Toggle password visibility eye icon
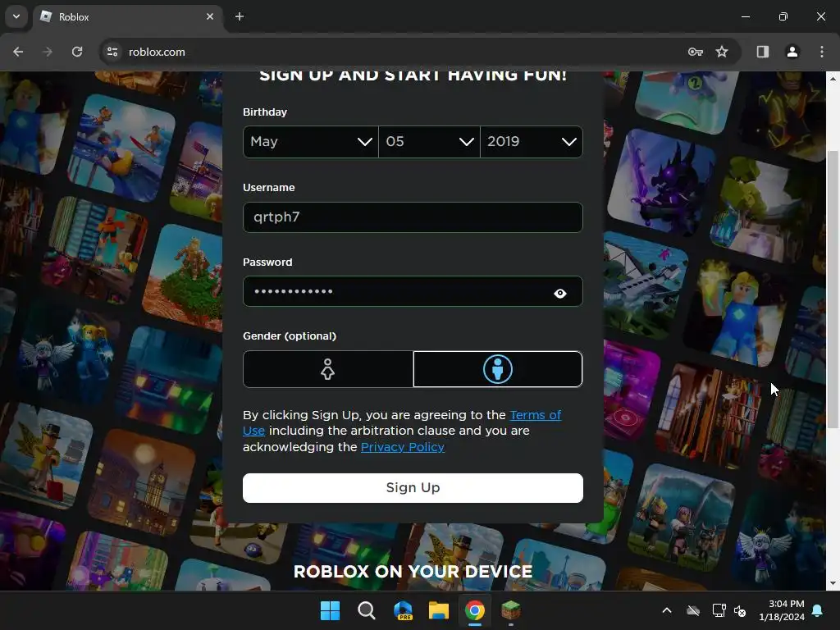This screenshot has height=630, width=840. coord(559,293)
